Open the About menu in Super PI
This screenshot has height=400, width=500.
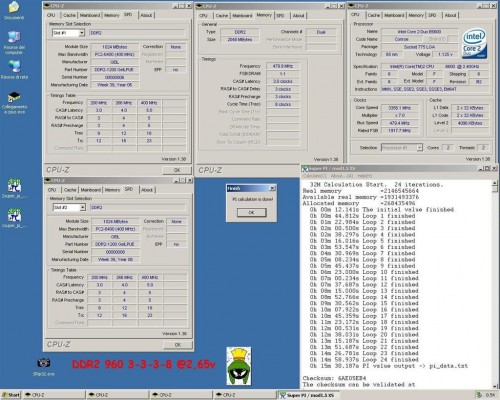click(x=342, y=176)
